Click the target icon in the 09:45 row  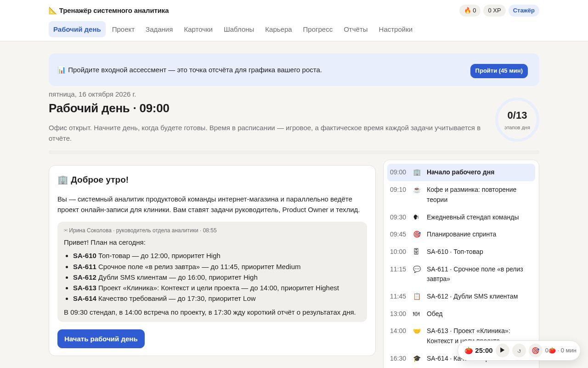tap(417, 234)
